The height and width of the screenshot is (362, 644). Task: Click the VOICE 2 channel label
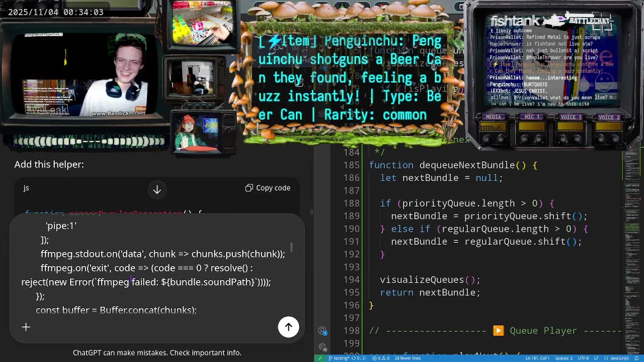(609, 117)
